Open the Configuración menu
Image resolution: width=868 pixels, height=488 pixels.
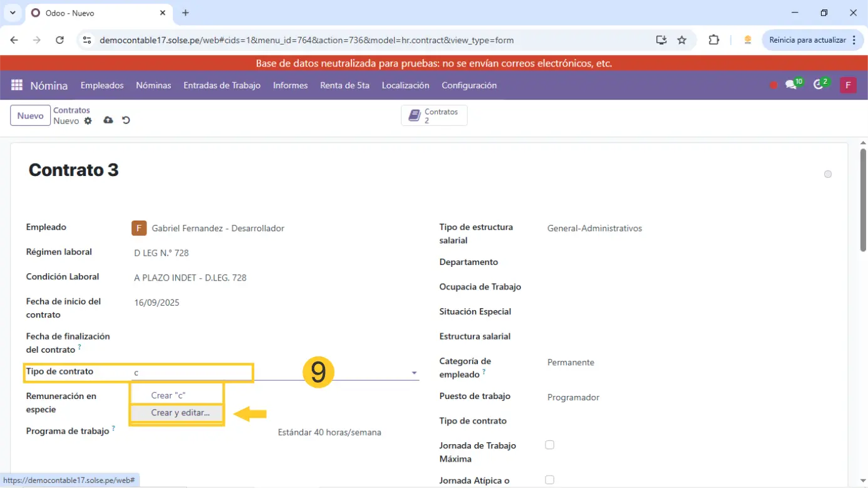coord(468,85)
